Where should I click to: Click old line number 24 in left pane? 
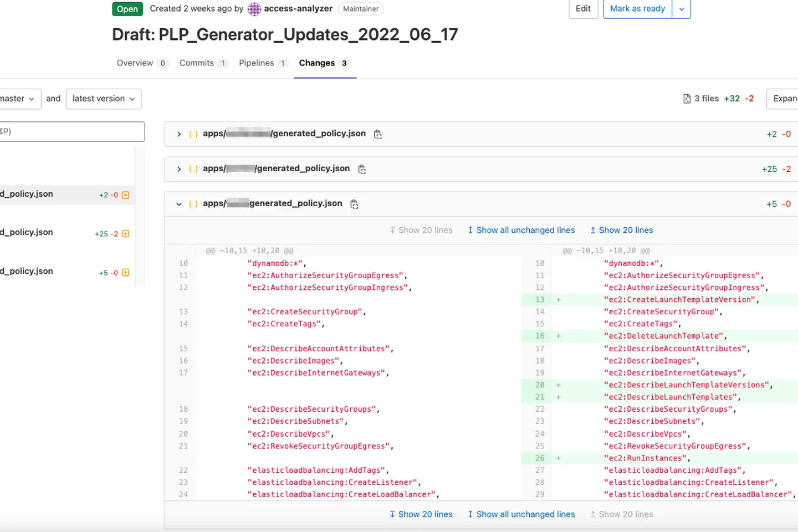click(183, 494)
